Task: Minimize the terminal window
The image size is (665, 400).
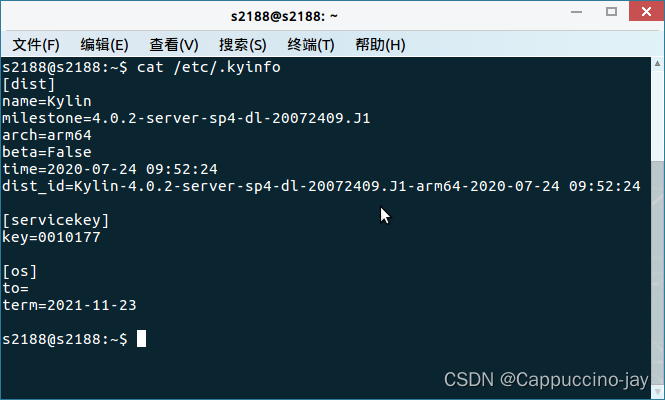Action: [x=576, y=12]
